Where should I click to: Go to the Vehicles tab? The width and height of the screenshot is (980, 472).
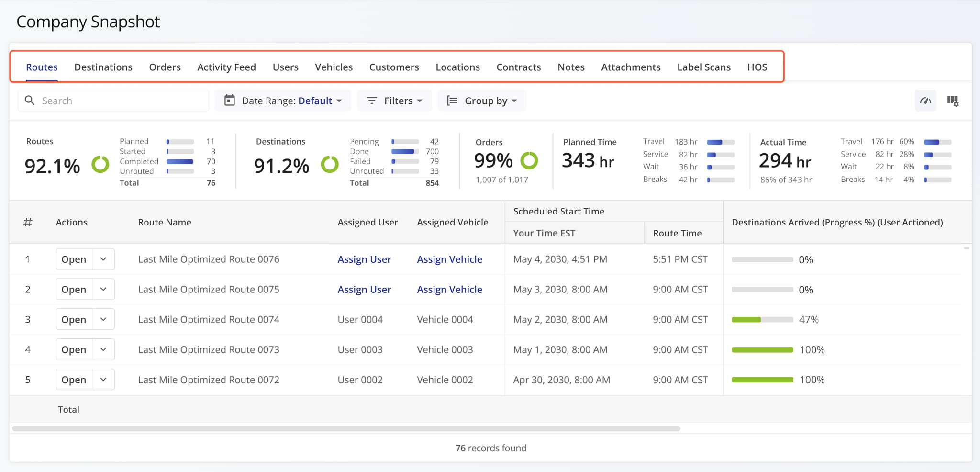334,67
